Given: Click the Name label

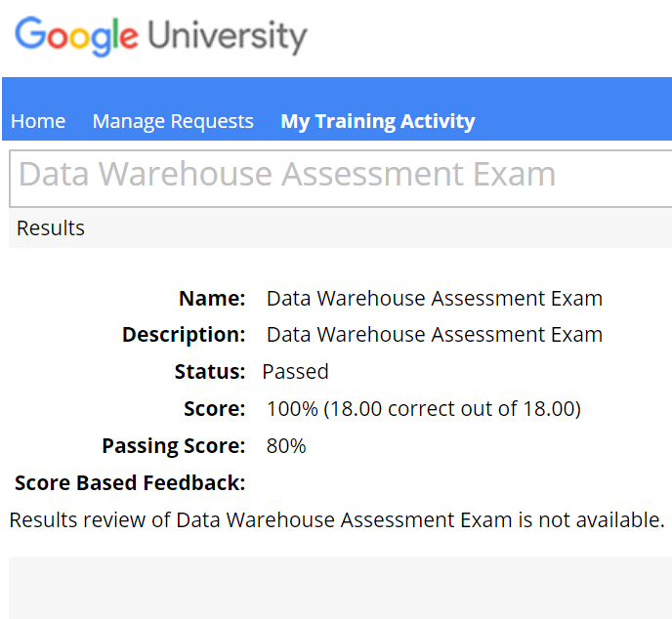Looking at the screenshot, I should pos(212,298).
